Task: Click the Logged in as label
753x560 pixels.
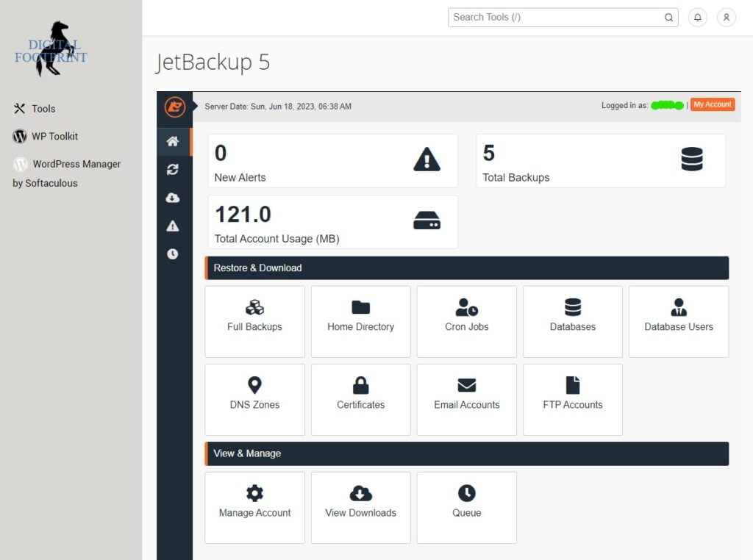Action: (x=624, y=106)
